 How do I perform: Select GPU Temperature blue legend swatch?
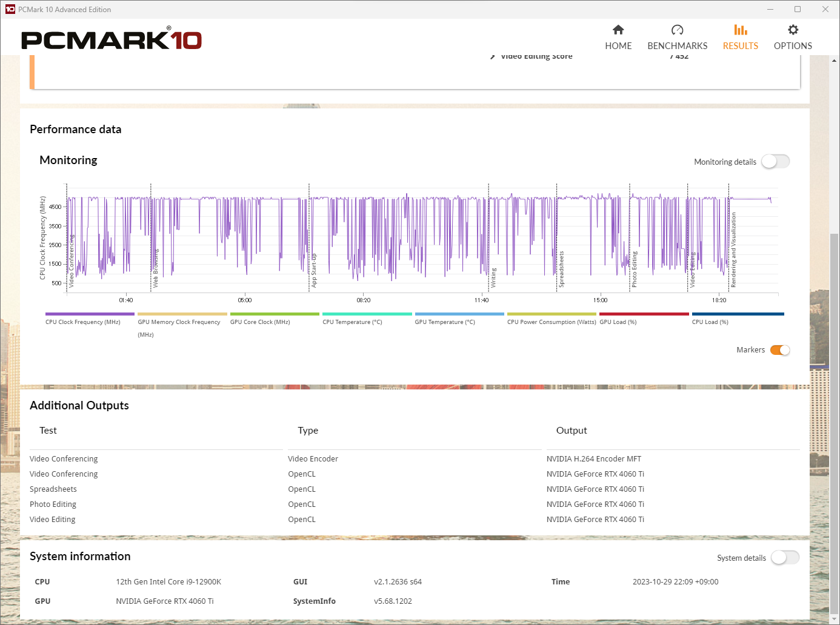pos(459,314)
